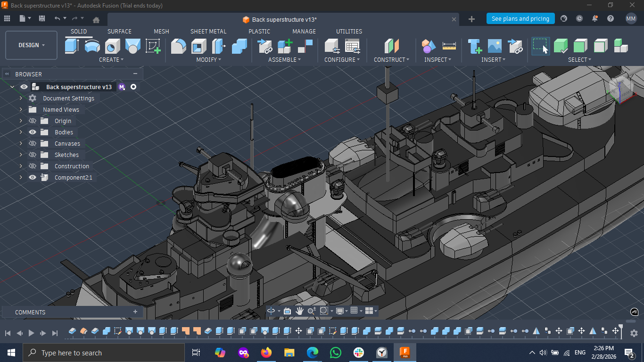Click the Window Selection tool icon
Image resolution: width=644 pixels, height=362 pixels.
point(541,46)
